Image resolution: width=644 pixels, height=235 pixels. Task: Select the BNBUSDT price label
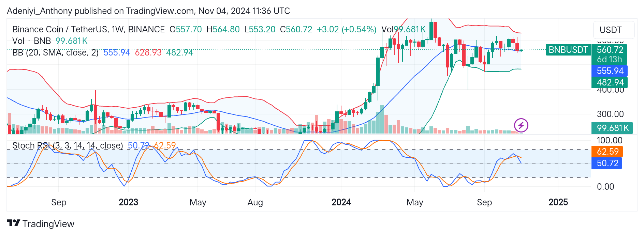(x=568, y=50)
